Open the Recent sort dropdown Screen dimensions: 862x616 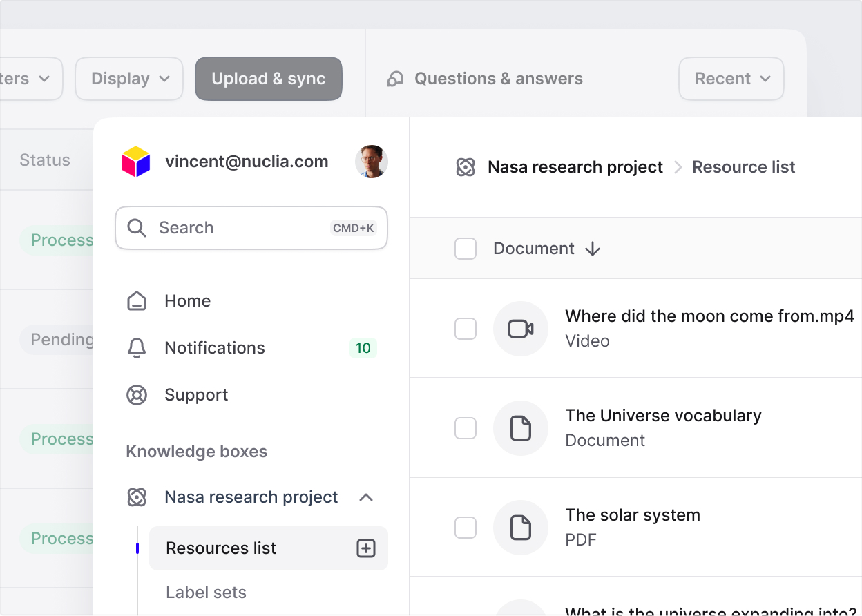731,79
